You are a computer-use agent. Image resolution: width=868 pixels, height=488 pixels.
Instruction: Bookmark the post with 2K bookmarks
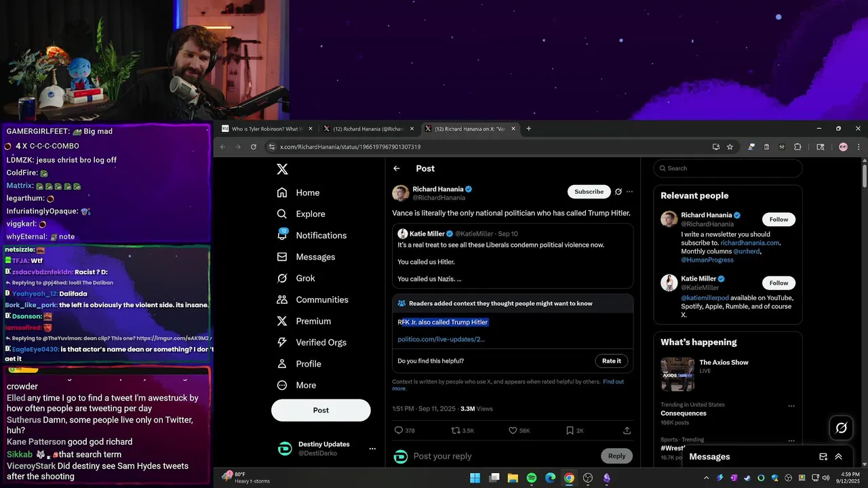pos(570,430)
